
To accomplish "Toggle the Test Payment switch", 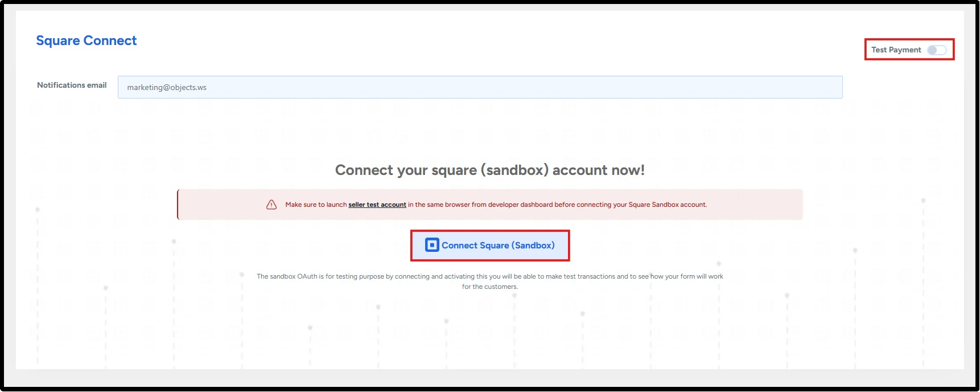I will pos(937,50).
